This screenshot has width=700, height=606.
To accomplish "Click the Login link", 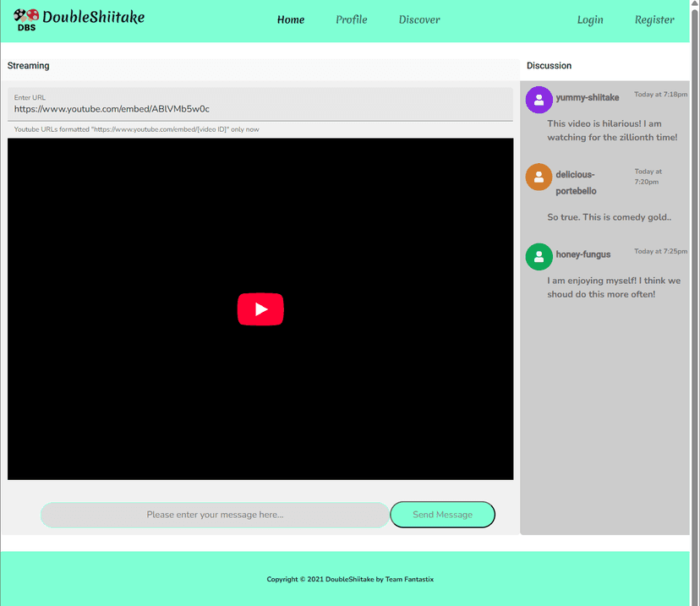I will (x=589, y=19).
